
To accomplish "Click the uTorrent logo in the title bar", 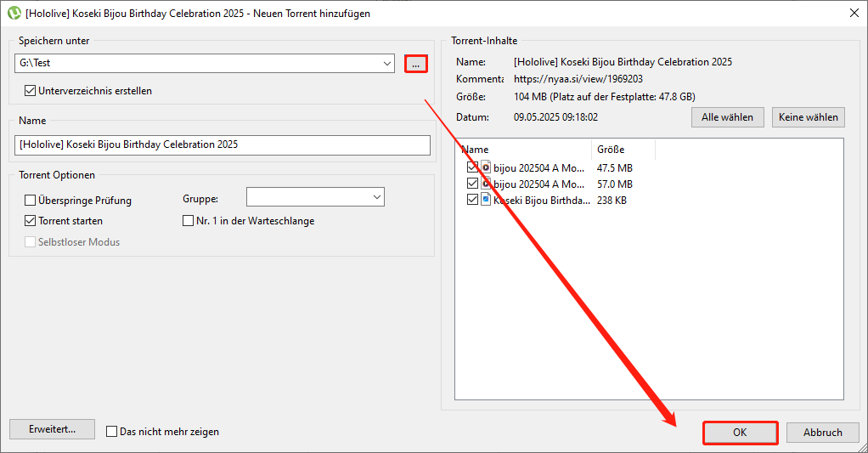I will tap(14, 14).
